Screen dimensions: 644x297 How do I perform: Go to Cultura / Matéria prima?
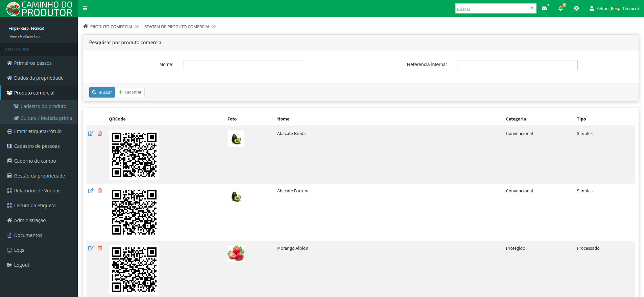coord(46,118)
